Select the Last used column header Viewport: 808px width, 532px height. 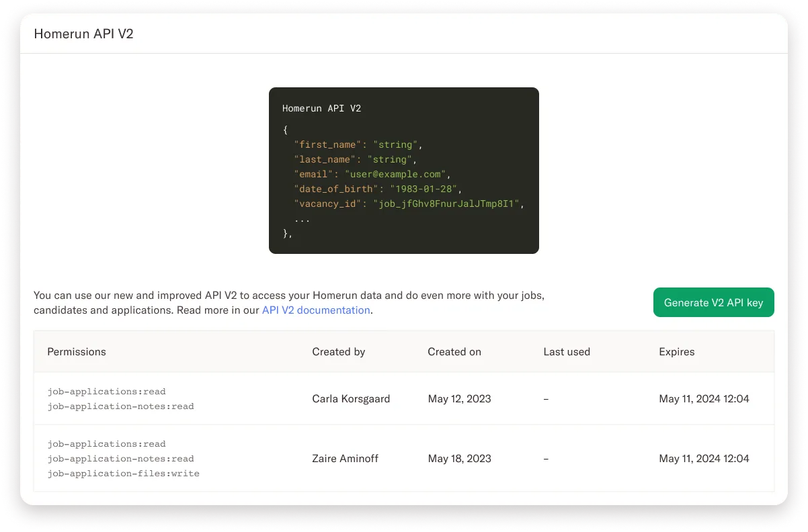pyautogui.click(x=567, y=351)
